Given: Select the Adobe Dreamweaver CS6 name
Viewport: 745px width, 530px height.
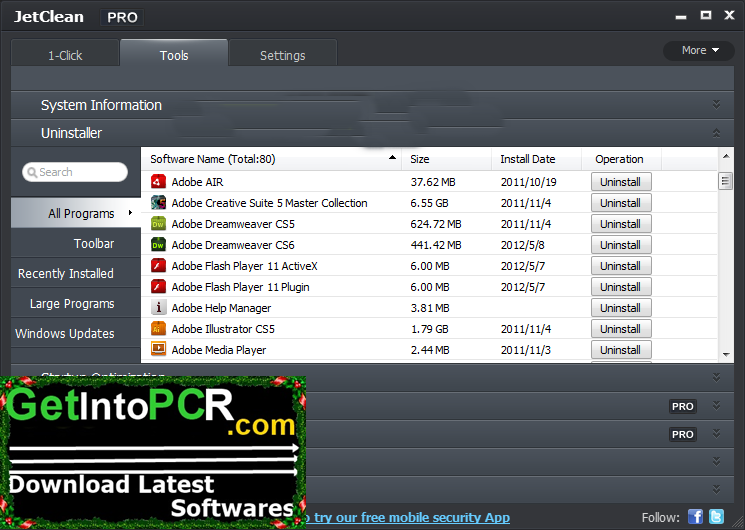Looking at the screenshot, I should (x=233, y=245).
